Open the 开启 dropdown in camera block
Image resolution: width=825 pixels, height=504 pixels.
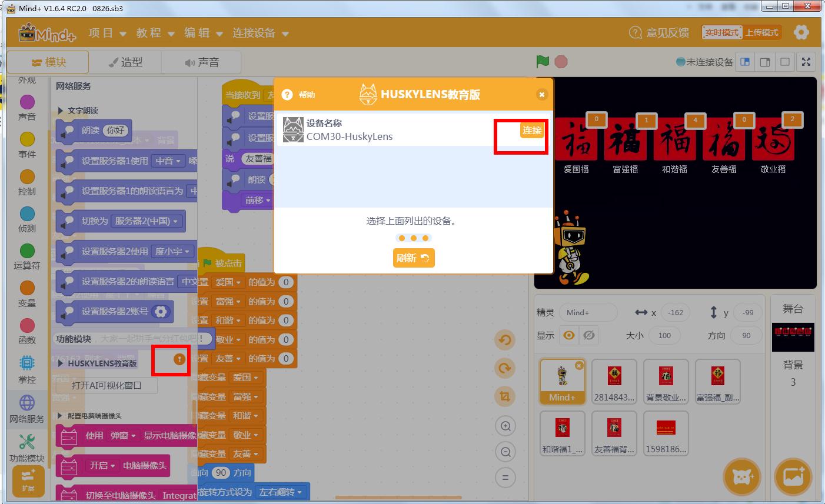coord(102,466)
